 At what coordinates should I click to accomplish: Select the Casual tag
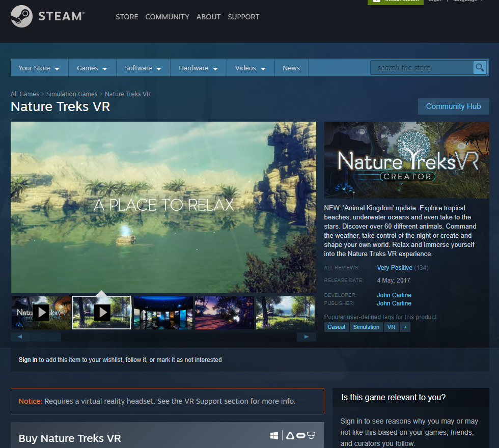pos(337,327)
